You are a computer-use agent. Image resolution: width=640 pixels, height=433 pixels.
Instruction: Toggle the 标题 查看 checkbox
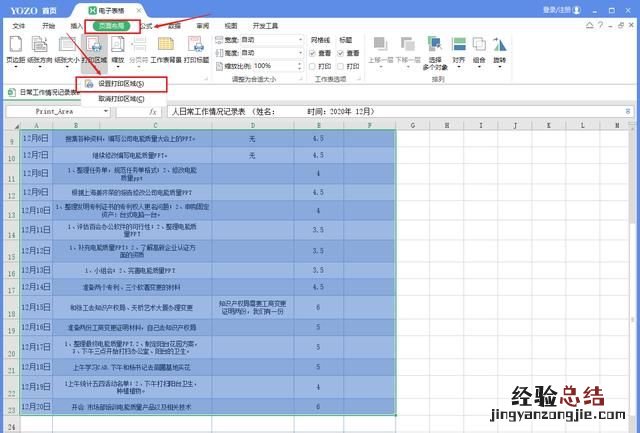coord(342,52)
